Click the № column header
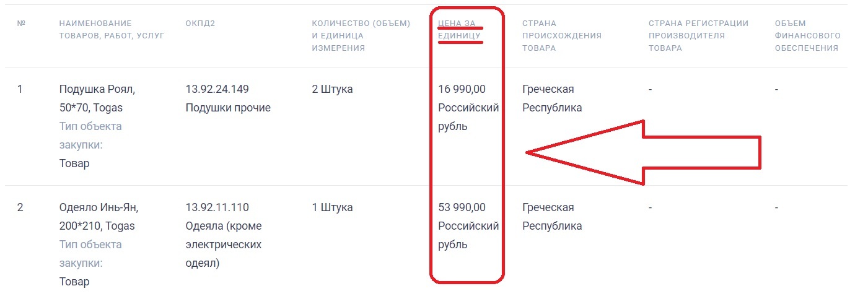868x299 pixels. coord(21,23)
